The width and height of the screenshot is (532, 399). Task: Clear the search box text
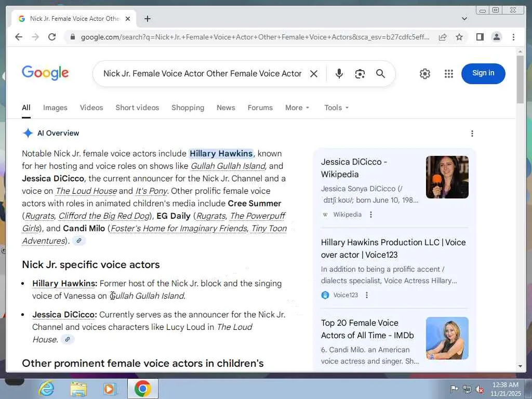pos(314,74)
